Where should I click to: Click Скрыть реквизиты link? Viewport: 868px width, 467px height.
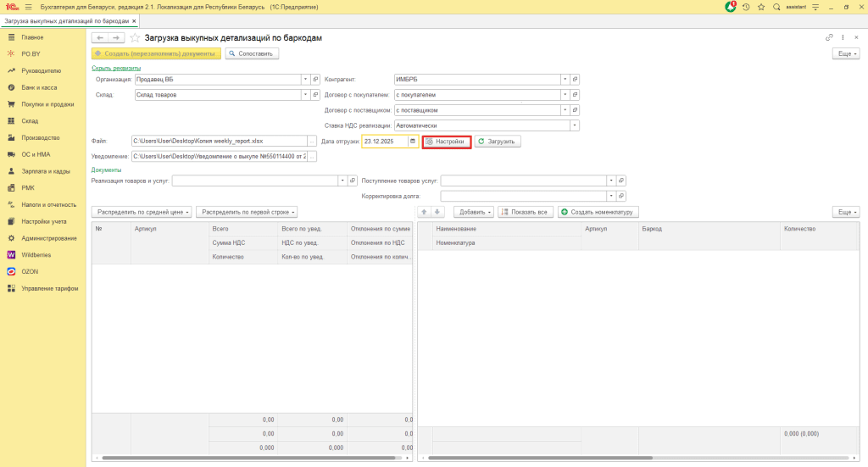point(115,68)
